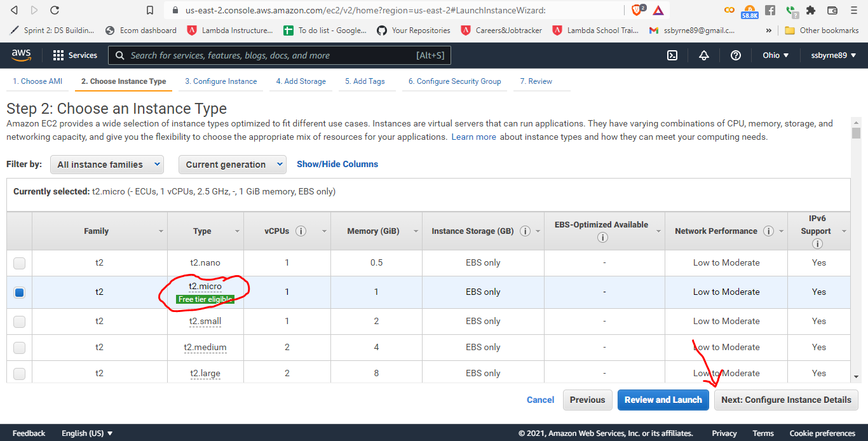This screenshot has width=868, height=441.
Task: Reload the page with the refresh icon
Action: coord(55,10)
